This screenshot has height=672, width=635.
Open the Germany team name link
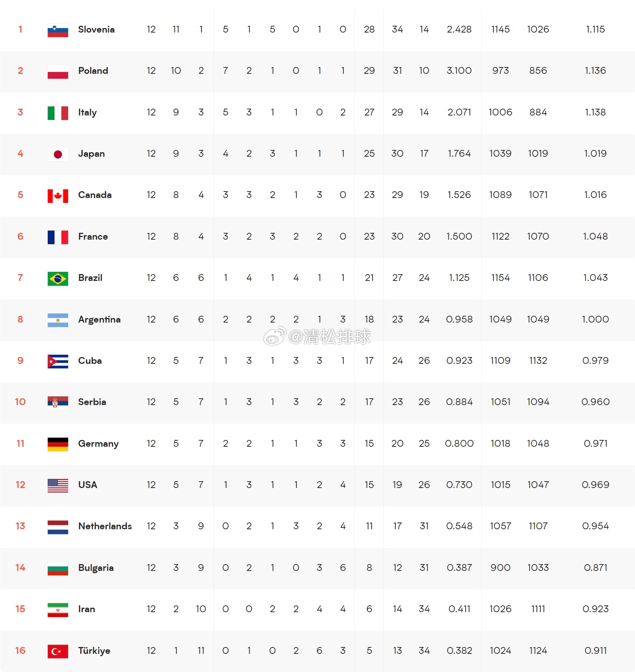pyautogui.click(x=98, y=444)
